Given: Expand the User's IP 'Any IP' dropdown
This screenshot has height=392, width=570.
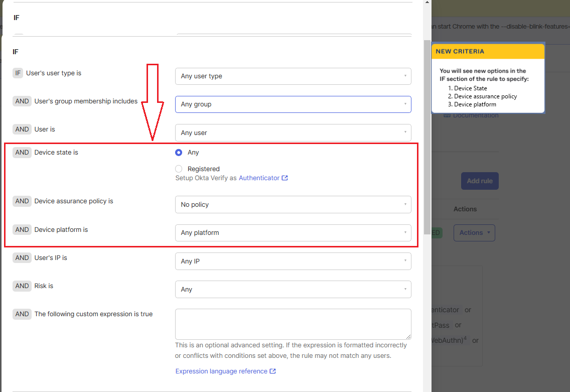Looking at the screenshot, I should 293,262.
